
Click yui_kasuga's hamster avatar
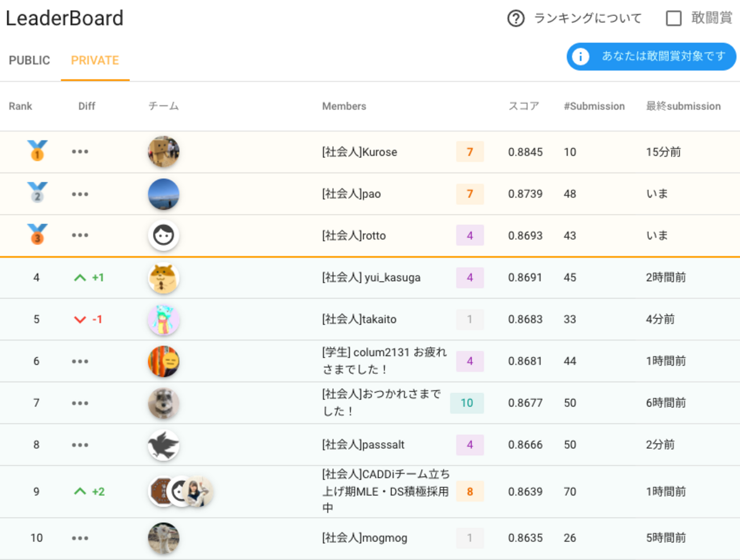tap(163, 277)
